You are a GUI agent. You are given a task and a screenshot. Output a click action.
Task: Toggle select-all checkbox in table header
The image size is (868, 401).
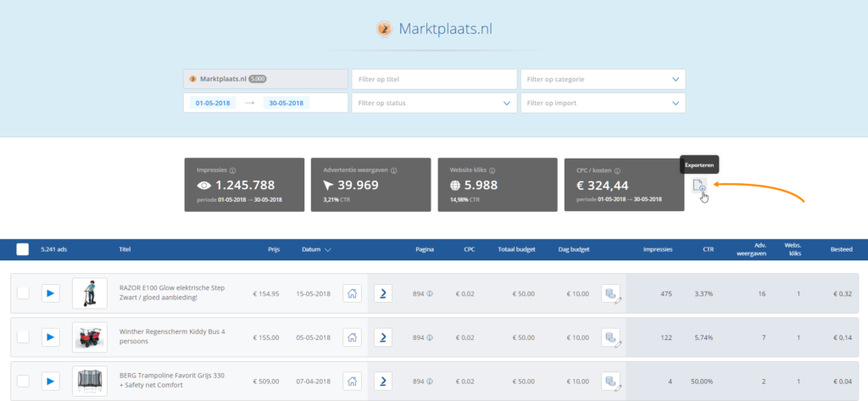click(x=23, y=249)
